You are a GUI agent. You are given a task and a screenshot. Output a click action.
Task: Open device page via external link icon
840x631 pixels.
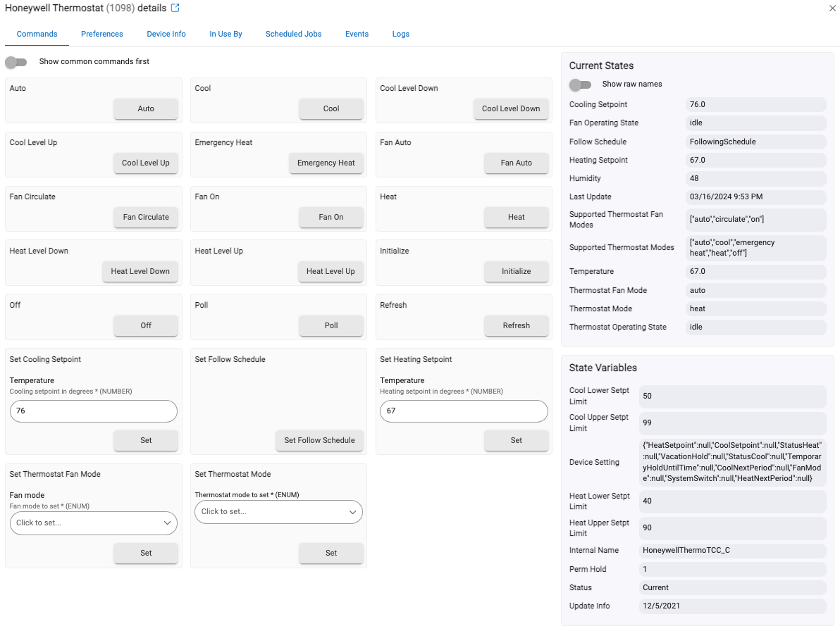pos(175,8)
